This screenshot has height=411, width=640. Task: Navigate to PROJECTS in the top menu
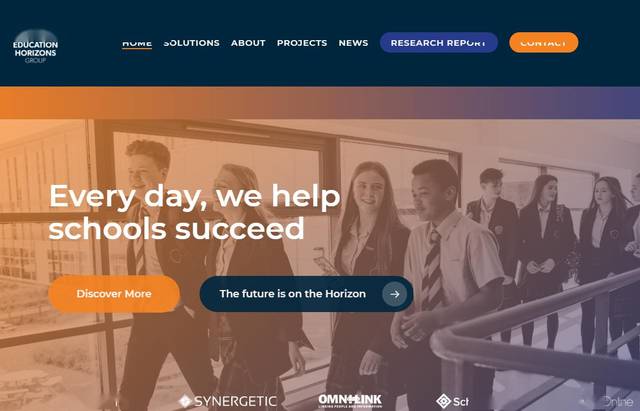coord(302,43)
